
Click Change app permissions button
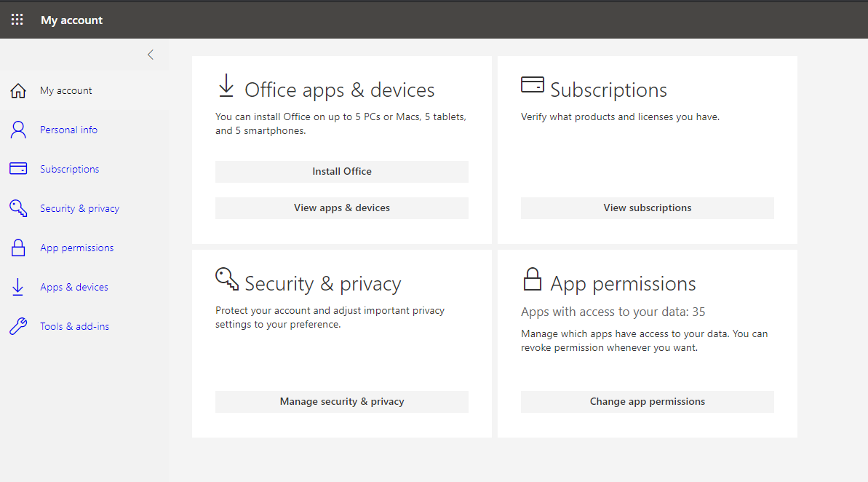pyautogui.click(x=647, y=402)
